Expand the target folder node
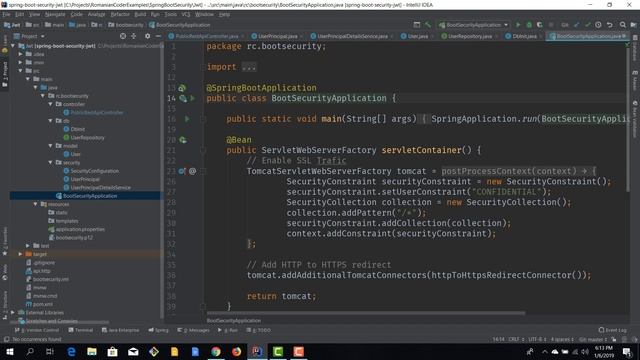The image size is (640, 360). click(x=20, y=254)
